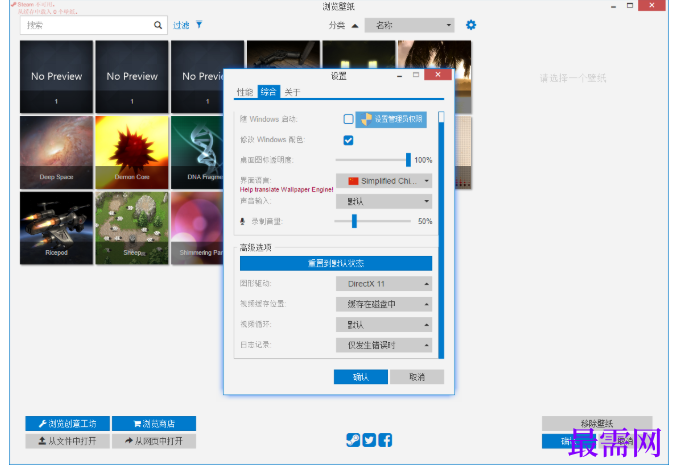The height and width of the screenshot is (474, 680).
Task: Click the browse Workshop button
Action: pos(68,424)
